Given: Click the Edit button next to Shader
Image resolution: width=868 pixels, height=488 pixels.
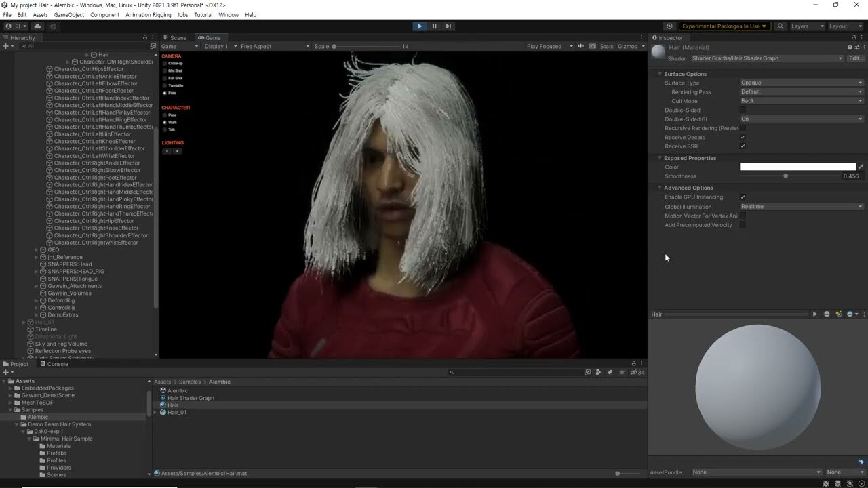Looking at the screenshot, I should click(855, 58).
